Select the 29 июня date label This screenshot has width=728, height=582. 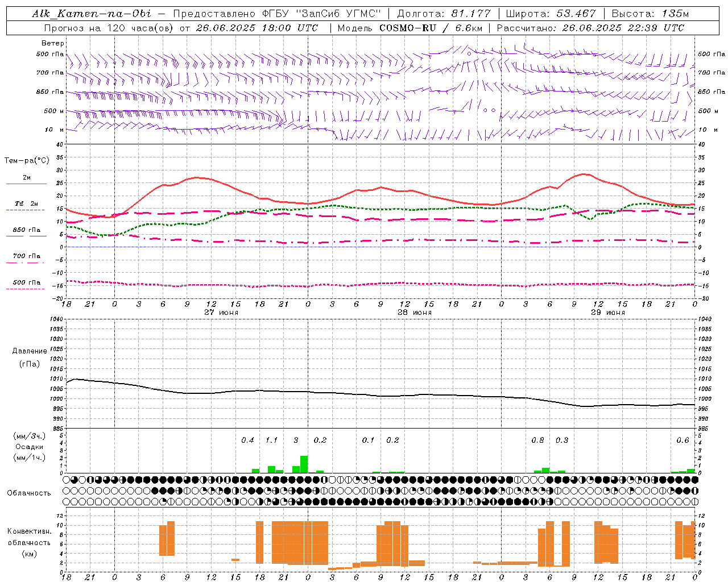(x=608, y=312)
